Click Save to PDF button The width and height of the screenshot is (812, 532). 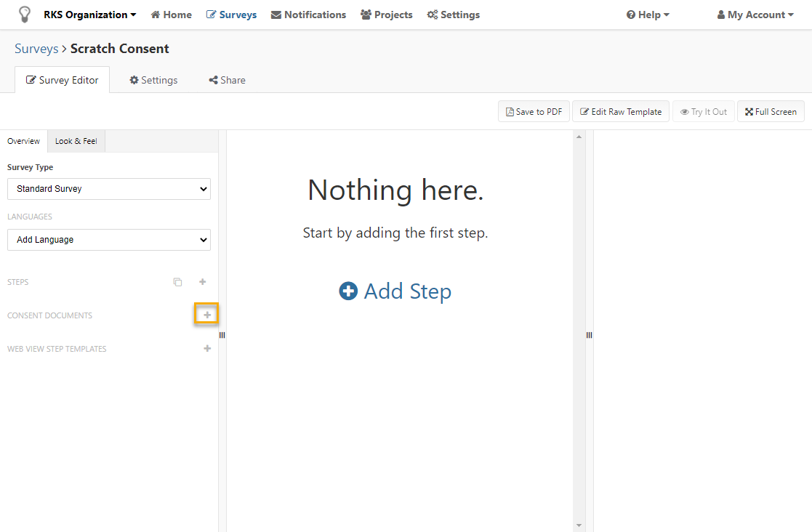534,112
